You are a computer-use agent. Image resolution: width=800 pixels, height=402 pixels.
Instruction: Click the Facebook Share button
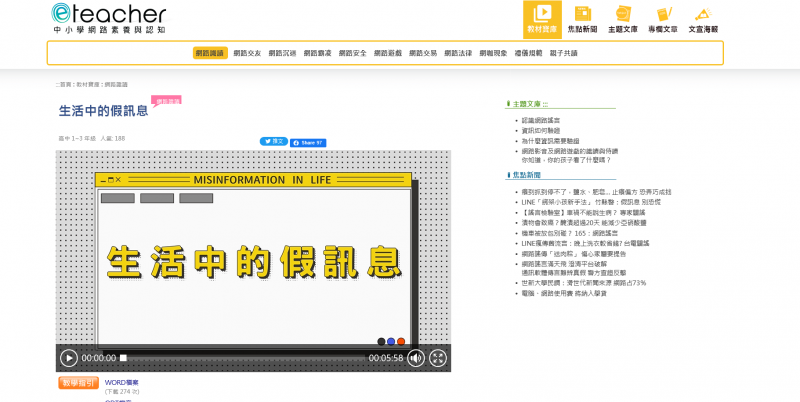(308, 142)
